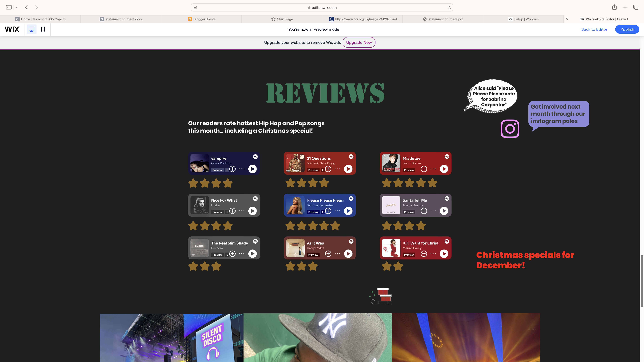Screen dimensions: 644x362
Task: Open Safari share menu
Action: click(x=614, y=7)
